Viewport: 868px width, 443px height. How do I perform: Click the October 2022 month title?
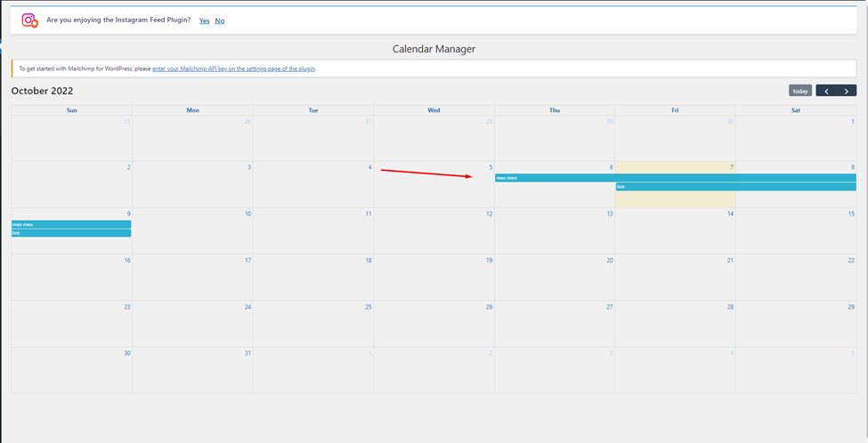pyautogui.click(x=42, y=91)
